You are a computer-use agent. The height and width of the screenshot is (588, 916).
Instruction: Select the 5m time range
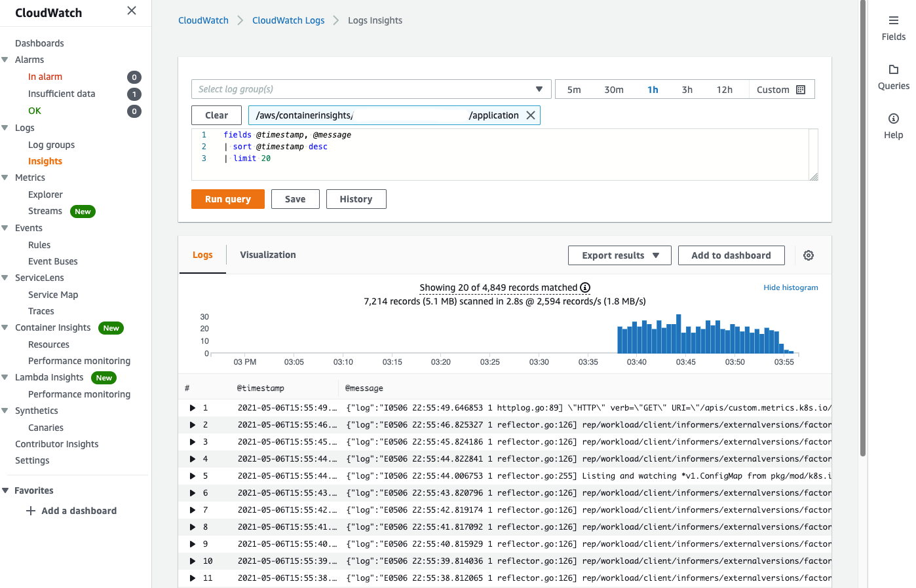click(574, 90)
